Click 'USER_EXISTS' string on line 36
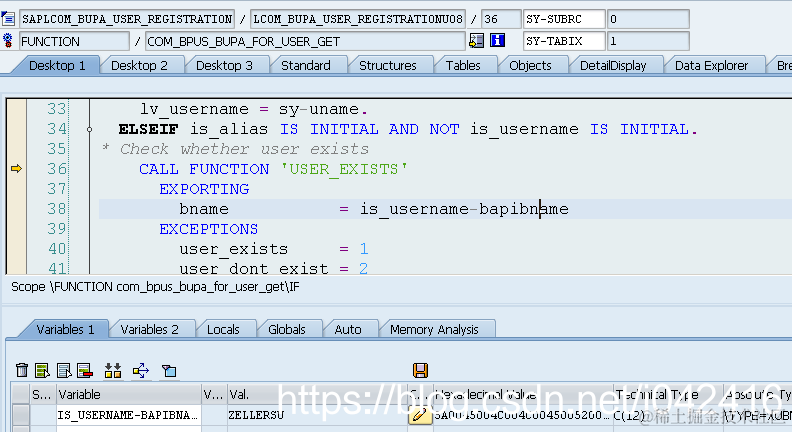792x432 pixels. 343,169
